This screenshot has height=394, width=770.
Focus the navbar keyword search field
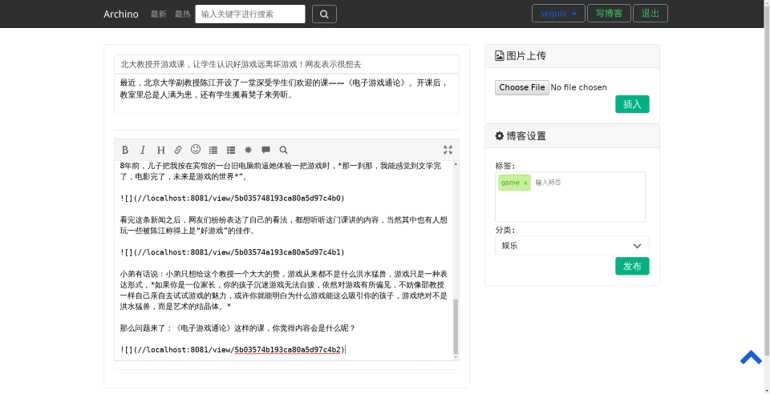tap(250, 14)
